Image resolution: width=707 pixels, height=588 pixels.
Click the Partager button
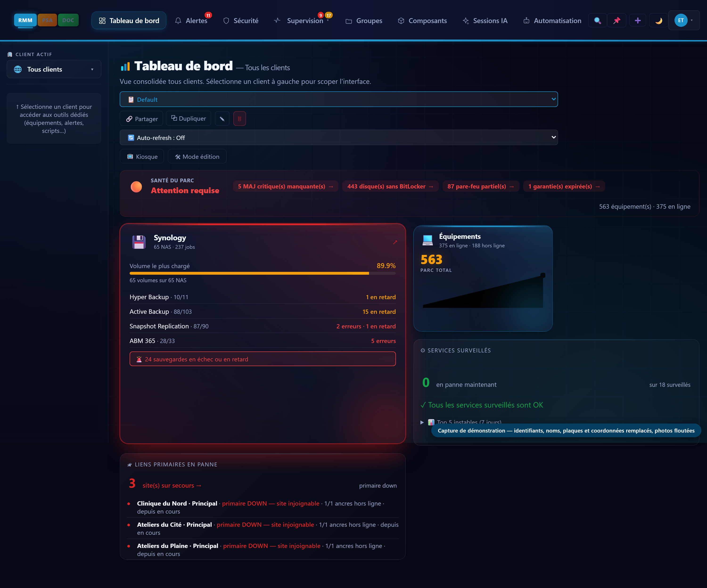coord(141,118)
